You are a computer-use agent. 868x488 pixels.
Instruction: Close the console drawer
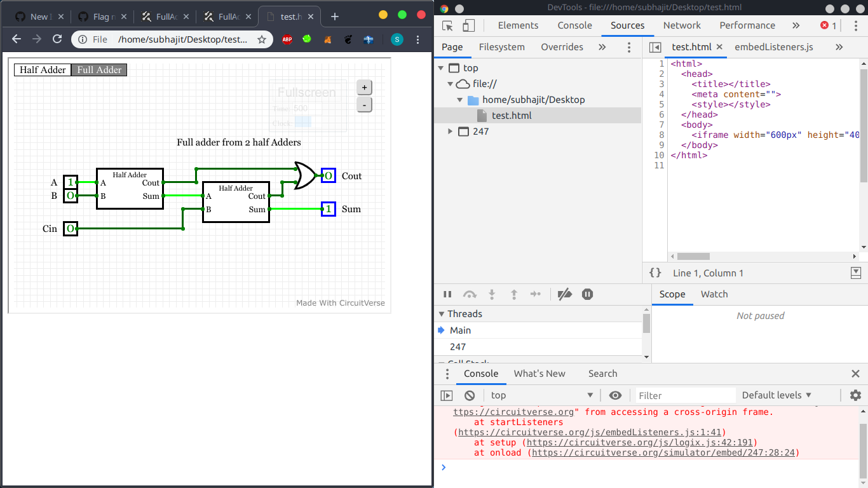tap(855, 374)
